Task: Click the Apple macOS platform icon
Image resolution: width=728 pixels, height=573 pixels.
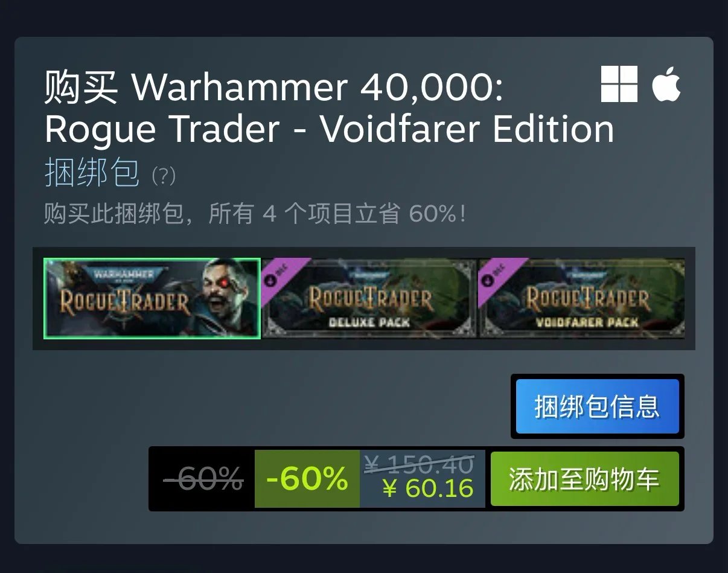Action: tap(666, 83)
